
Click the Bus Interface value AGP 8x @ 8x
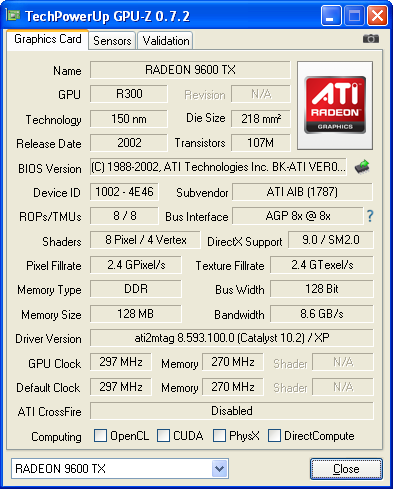point(298,216)
